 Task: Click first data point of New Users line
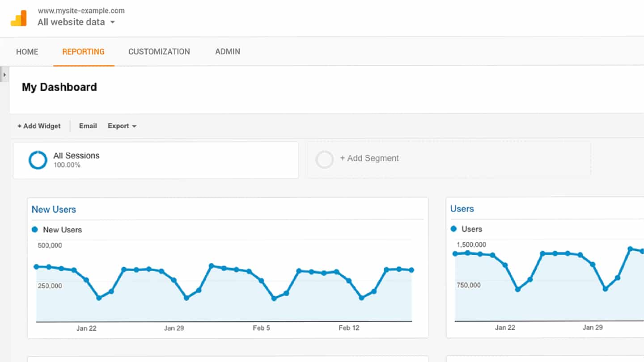click(37, 267)
